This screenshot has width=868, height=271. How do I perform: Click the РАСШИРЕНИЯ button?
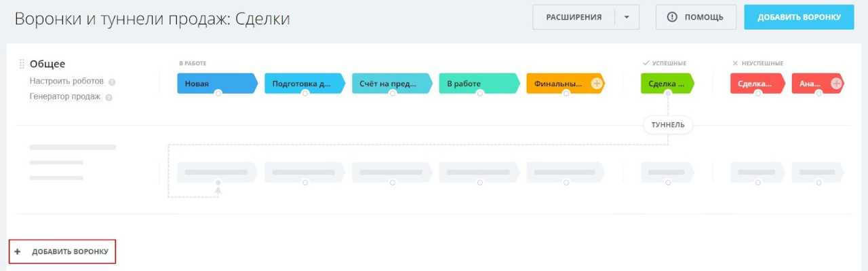click(x=574, y=18)
